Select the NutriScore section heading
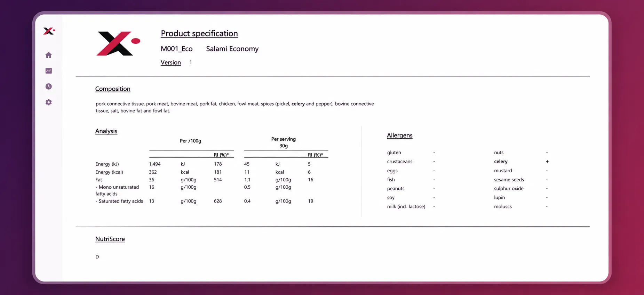Viewport: 644px width, 295px height. 110,239
